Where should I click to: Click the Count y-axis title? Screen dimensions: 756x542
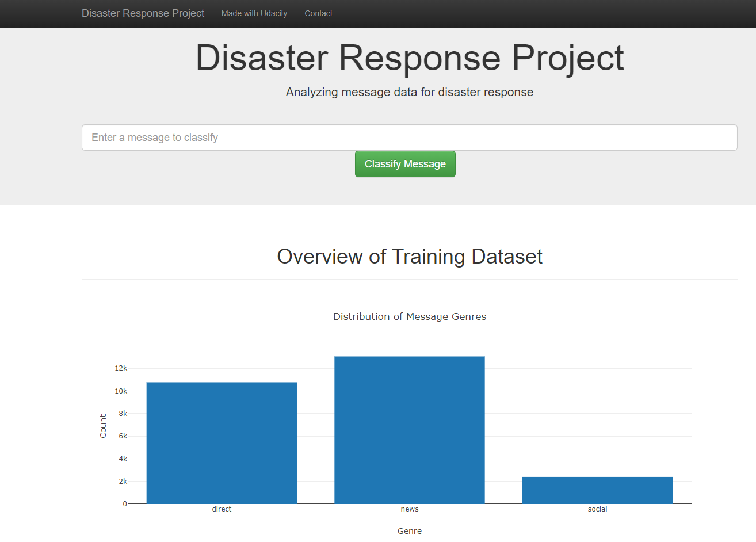click(104, 425)
